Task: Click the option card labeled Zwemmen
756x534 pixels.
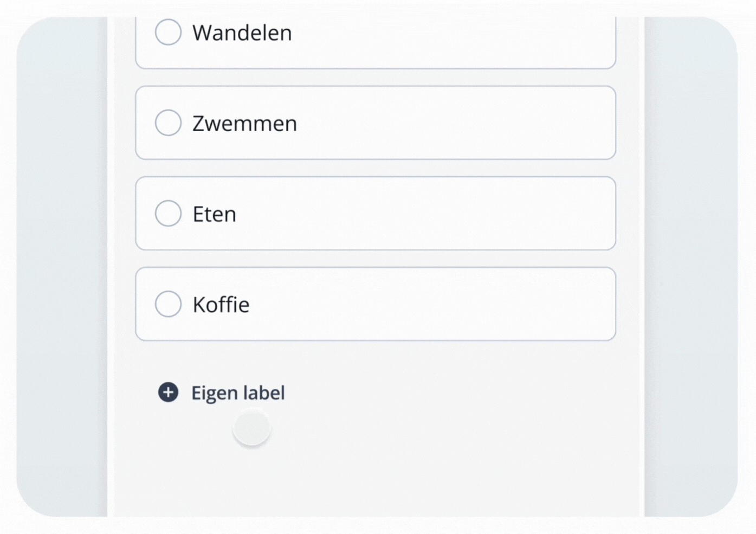Action: (376, 123)
